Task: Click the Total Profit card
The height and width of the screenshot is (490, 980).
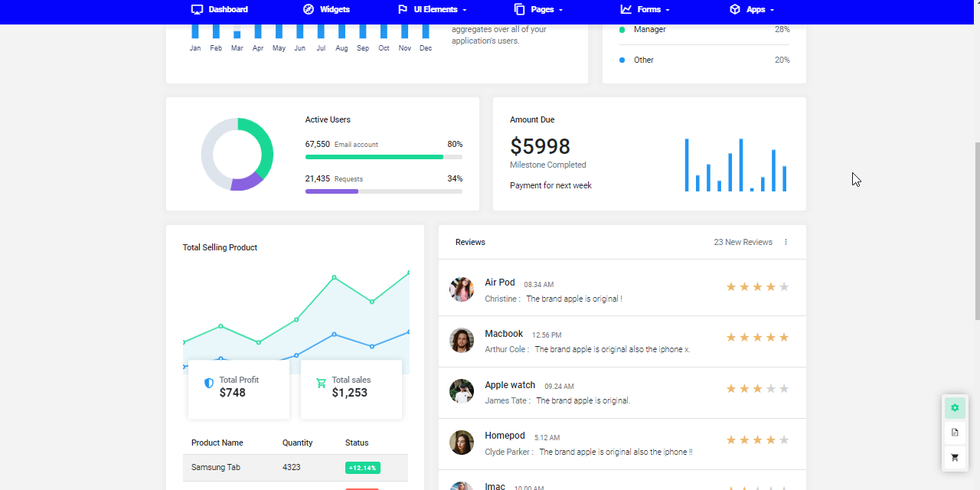Action: 239,389
